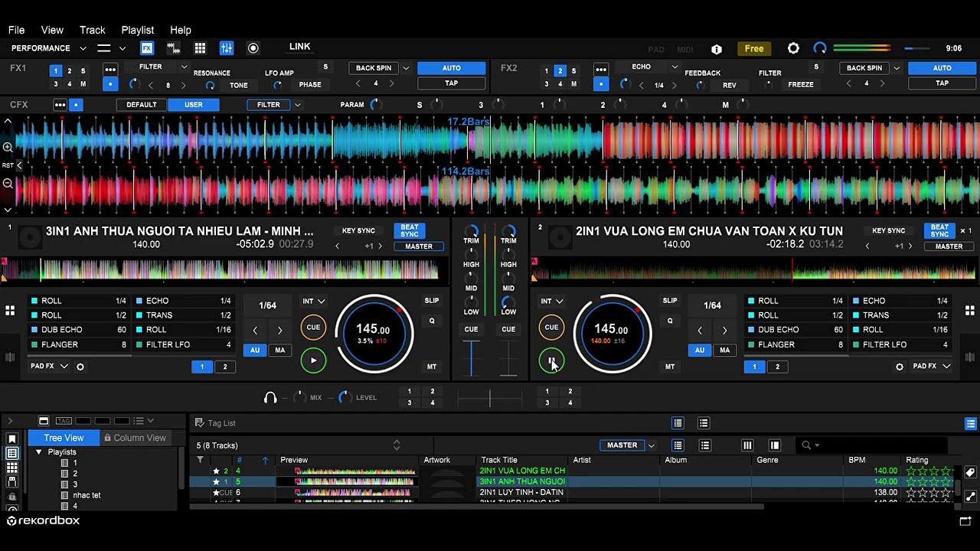
Task: Enable FX1 on/off dot button
Action: click(x=110, y=84)
